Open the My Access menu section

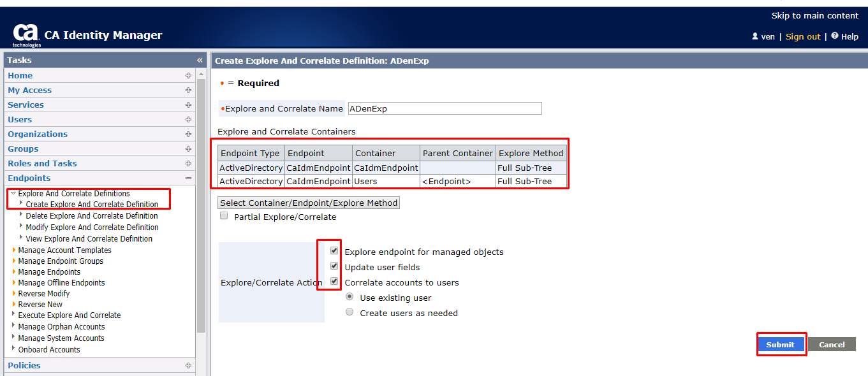pyautogui.click(x=29, y=90)
